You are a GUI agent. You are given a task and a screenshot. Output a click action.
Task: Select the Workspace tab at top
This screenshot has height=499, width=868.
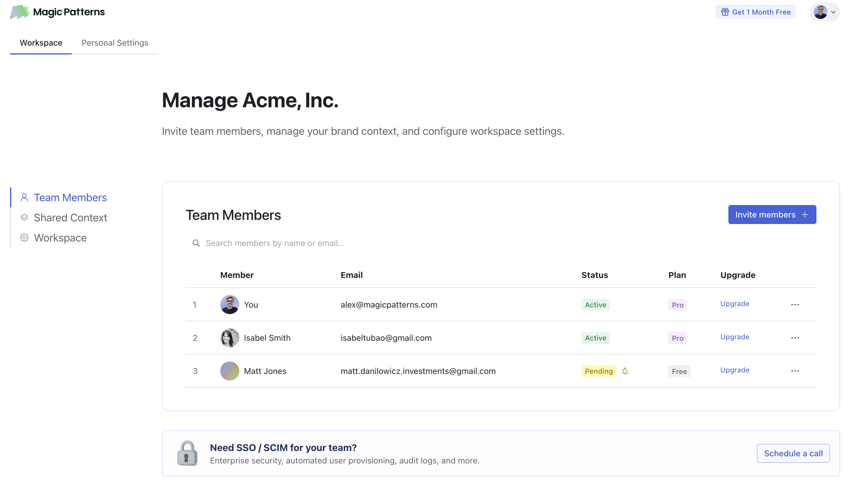(x=41, y=43)
